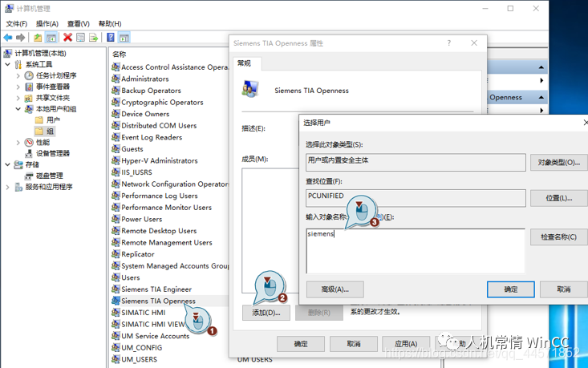This screenshot has width=588, height=368.
Task: Collapse the Openness section in actions pane
Action: pyautogui.click(x=541, y=97)
